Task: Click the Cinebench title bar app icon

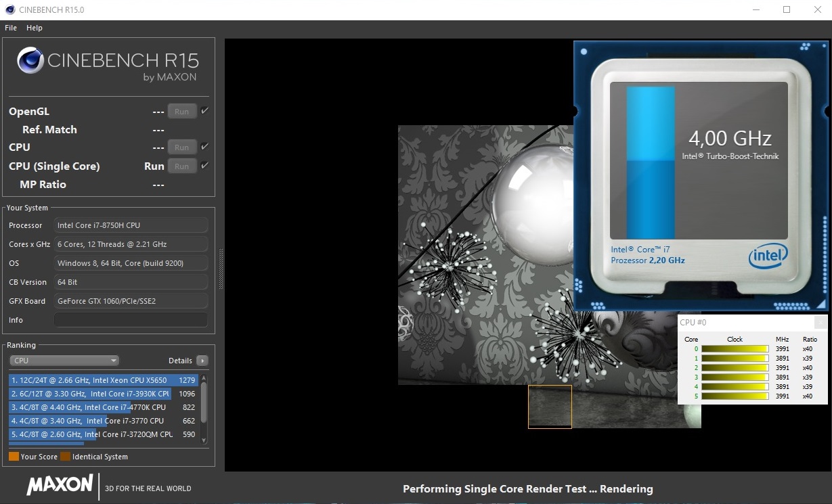Action: [9, 9]
